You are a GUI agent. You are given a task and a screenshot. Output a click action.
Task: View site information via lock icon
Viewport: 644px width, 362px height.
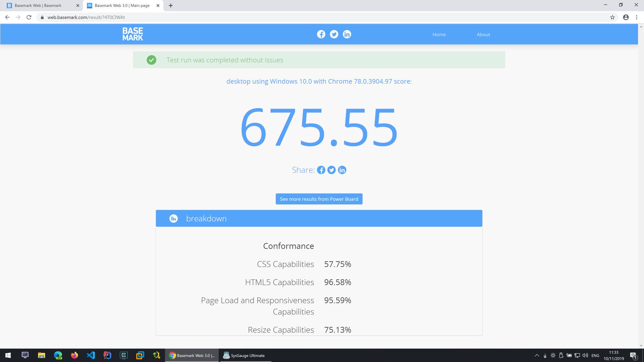pos(42,17)
